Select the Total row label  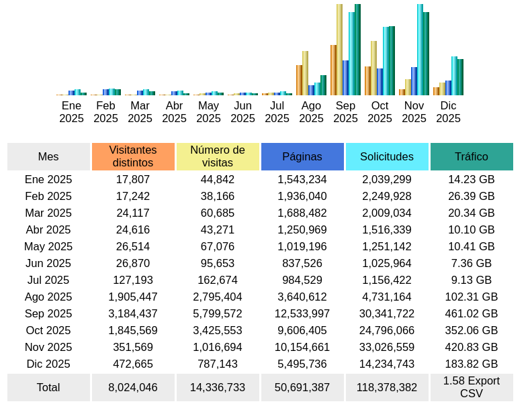(x=48, y=387)
